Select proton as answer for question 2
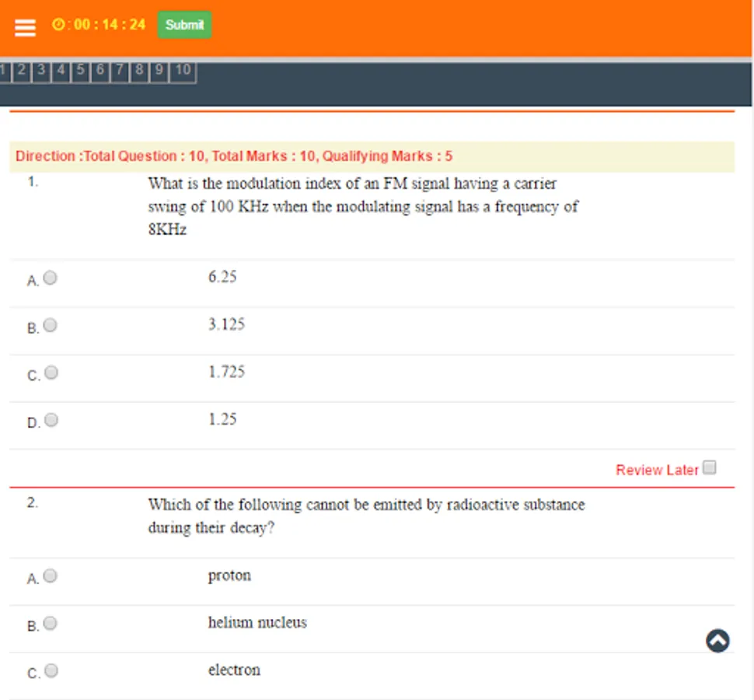 (51, 576)
